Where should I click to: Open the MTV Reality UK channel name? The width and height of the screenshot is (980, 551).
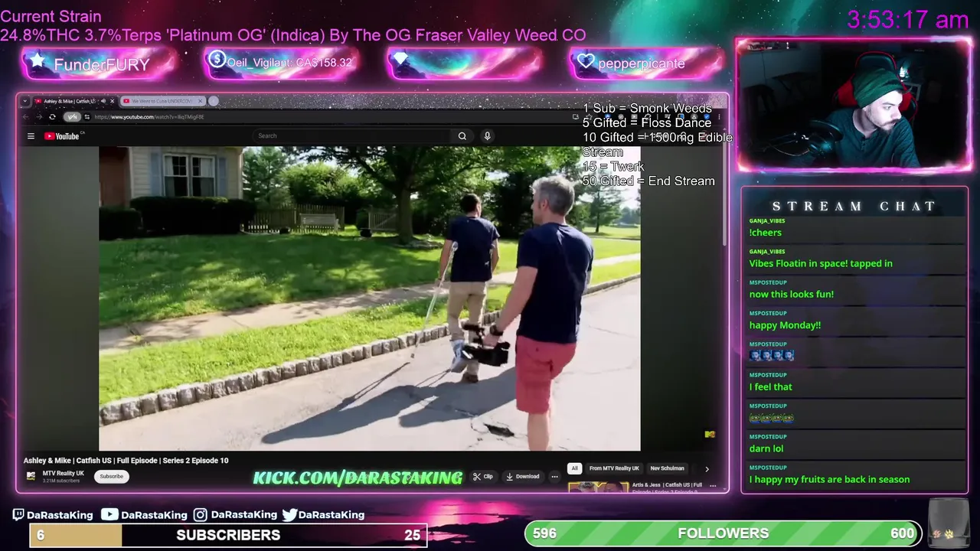[64, 473]
